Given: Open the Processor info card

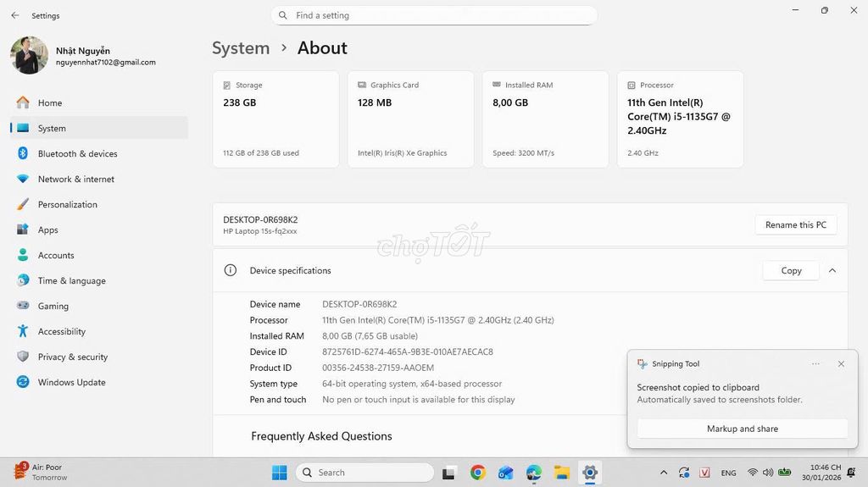Looking at the screenshot, I should point(681,119).
